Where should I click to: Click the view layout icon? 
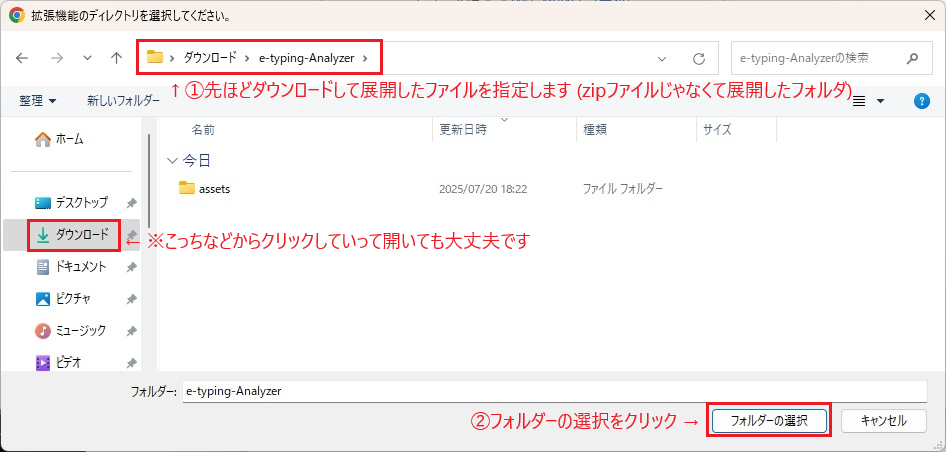(x=859, y=101)
